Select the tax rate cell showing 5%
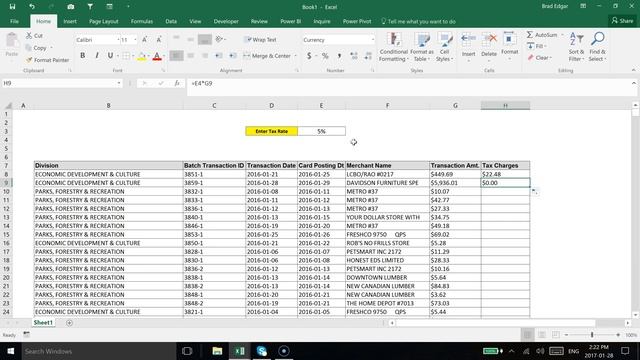Screen dimensions: 640x360 tap(321, 131)
